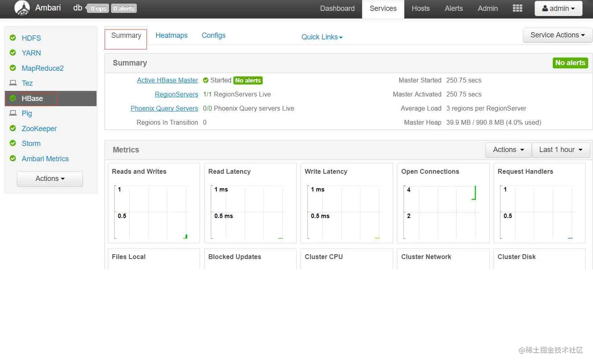Click the Ambari brand name
The image size is (593, 364).
(x=48, y=8)
